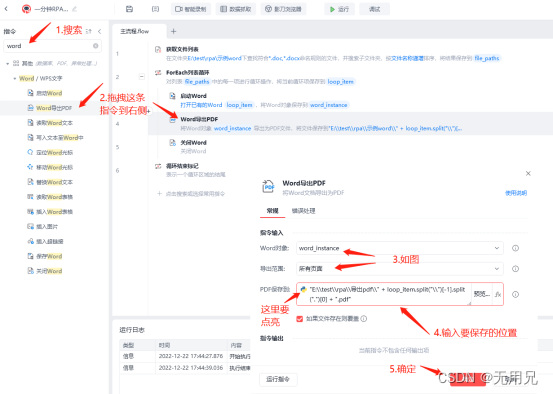
Task: Open the Word对象 dropdown
Action: (x=400, y=248)
